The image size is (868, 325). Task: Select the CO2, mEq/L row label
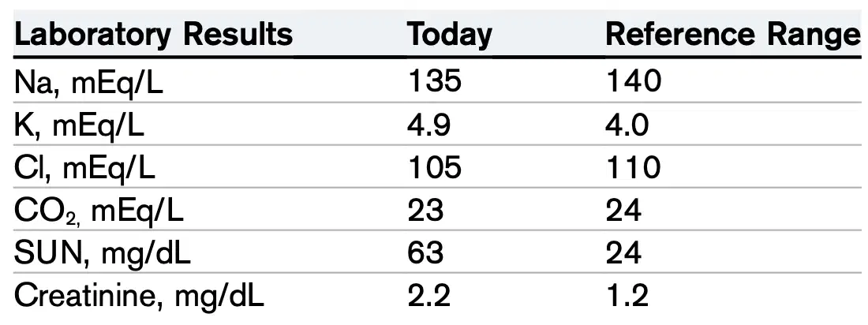point(99,211)
